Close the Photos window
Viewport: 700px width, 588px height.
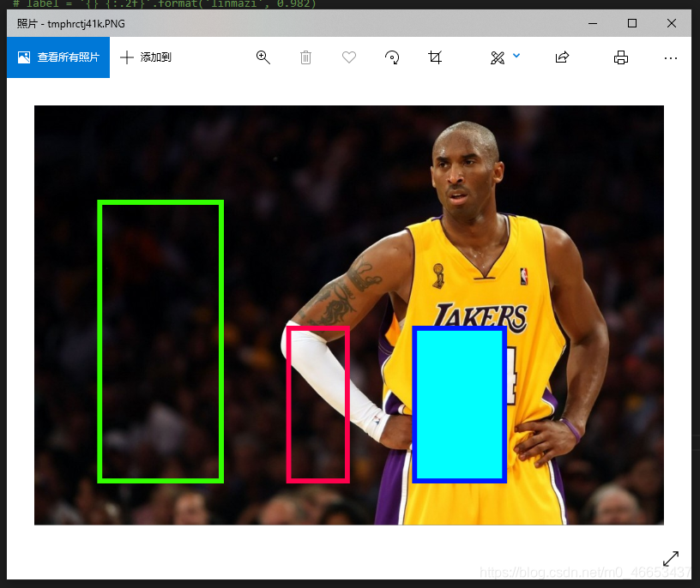pos(672,23)
